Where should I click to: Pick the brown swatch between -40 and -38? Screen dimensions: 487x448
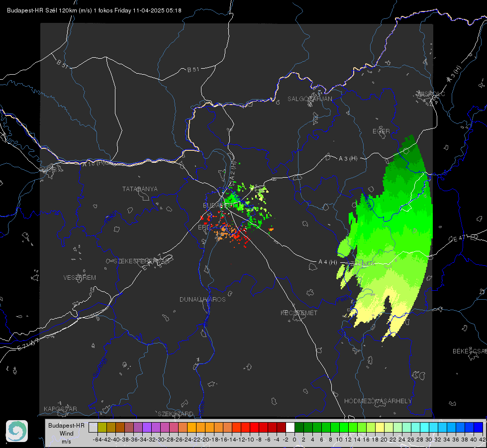click(x=120, y=427)
